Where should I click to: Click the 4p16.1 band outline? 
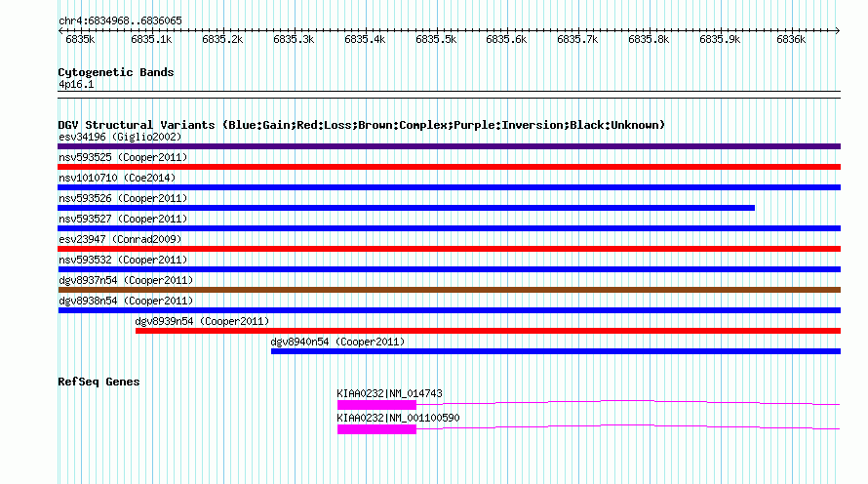coord(449,95)
